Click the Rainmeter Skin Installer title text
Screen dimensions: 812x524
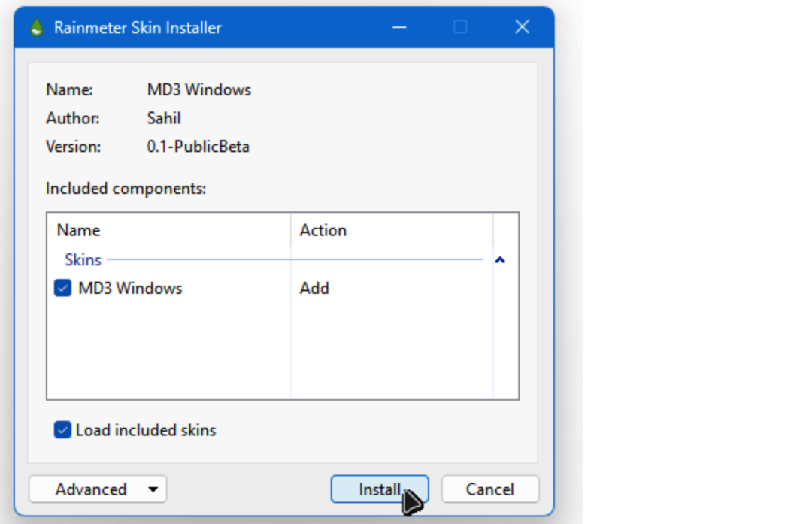point(138,29)
